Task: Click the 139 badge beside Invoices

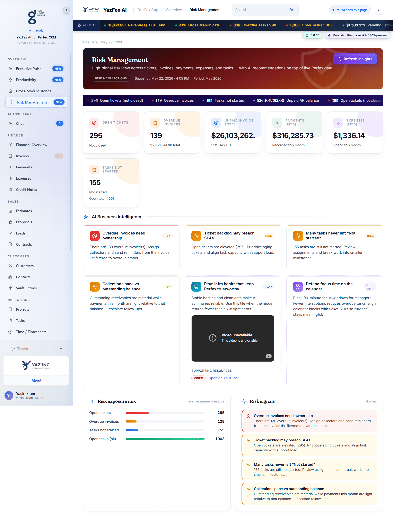Action: tap(59, 156)
